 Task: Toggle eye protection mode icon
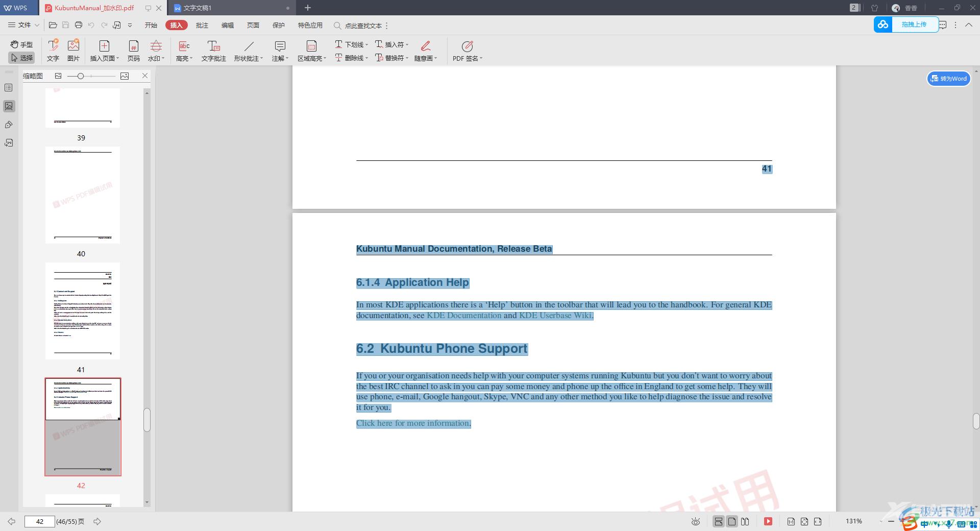point(695,521)
